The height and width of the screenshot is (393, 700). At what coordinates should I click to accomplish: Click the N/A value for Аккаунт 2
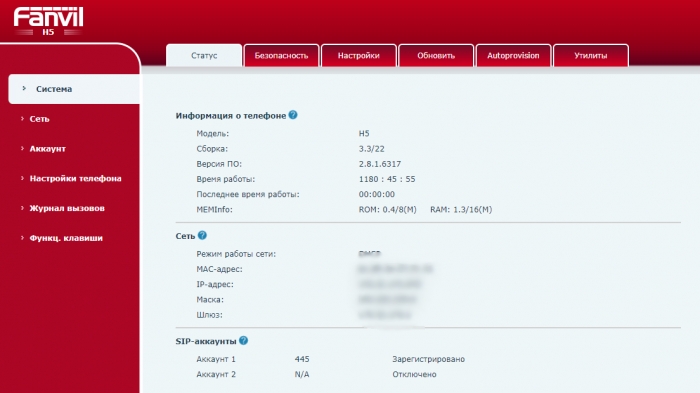point(302,374)
